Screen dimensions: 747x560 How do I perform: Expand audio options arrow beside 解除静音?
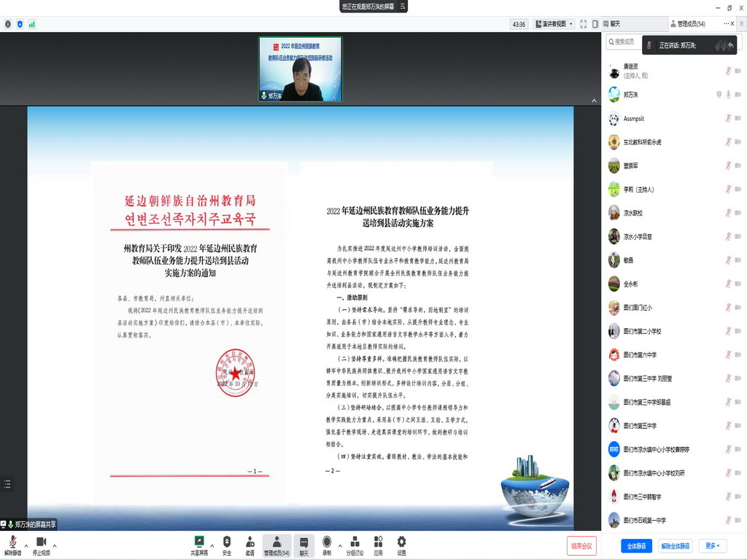[x=26, y=545]
